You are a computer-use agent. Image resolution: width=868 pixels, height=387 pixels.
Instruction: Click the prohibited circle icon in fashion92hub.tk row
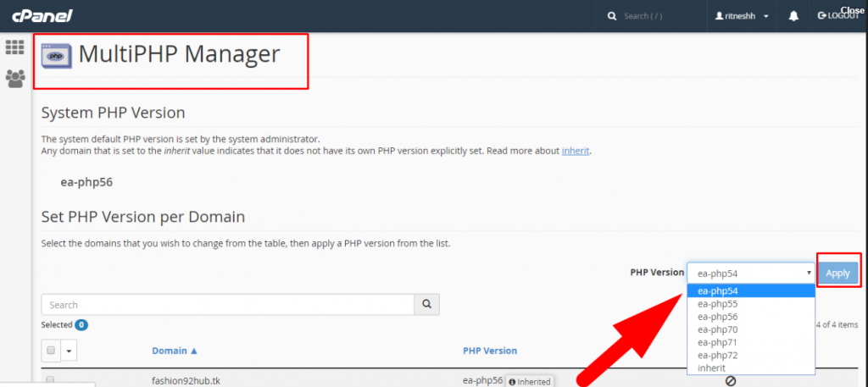pos(730,381)
